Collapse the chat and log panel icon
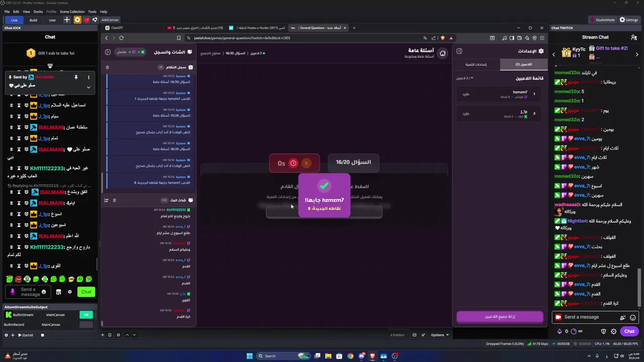Screen dimensions: 644x362 point(108,52)
